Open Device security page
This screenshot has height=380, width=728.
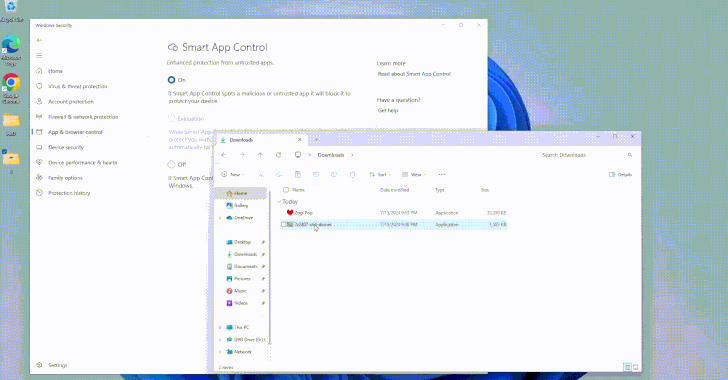point(65,148)
